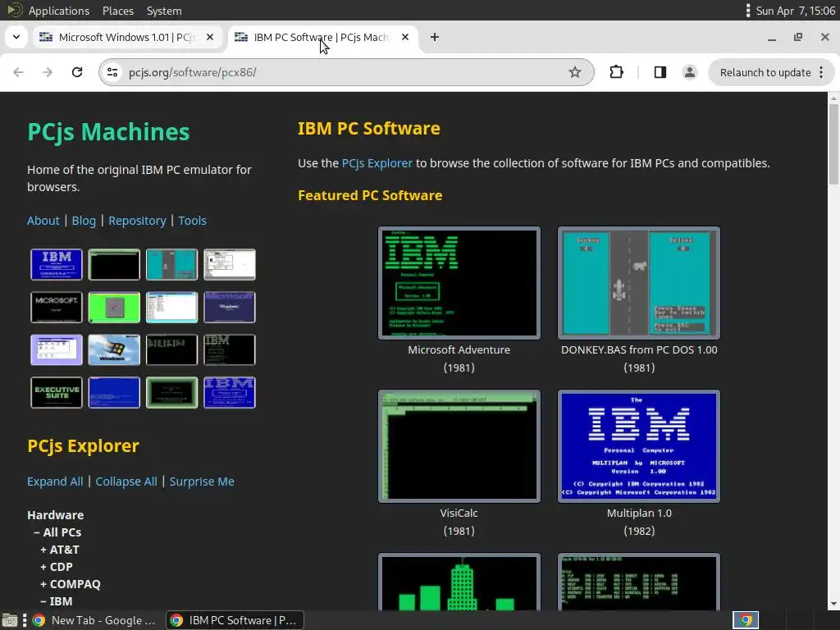Open sidebar small teal Donkey game thumbnail
The image size is (840, 630).
(x=172, y=264)
